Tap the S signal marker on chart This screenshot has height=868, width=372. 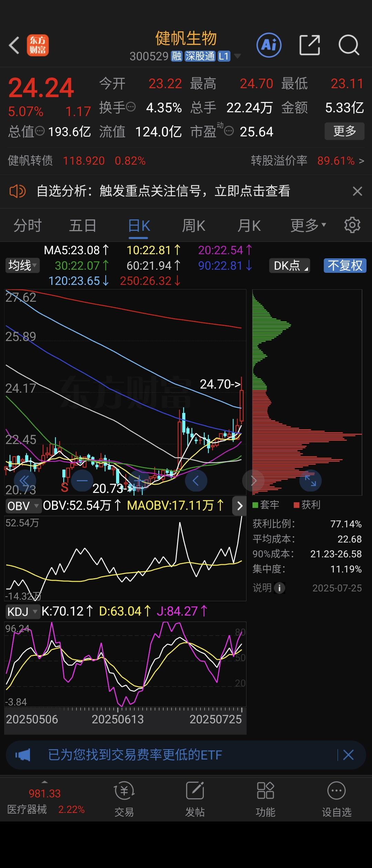pyautogui.click(x=64, y=487)
